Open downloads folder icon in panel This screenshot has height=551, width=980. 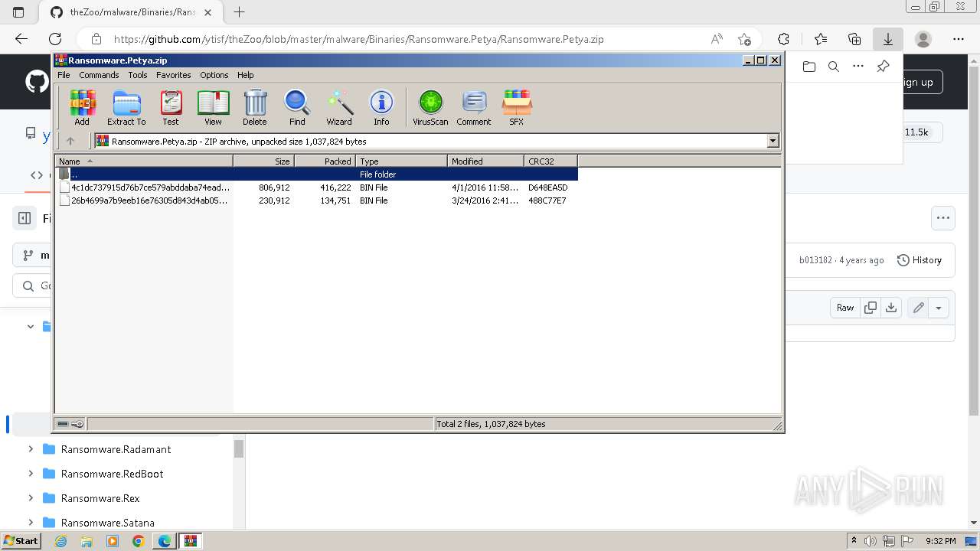(809, 67)
